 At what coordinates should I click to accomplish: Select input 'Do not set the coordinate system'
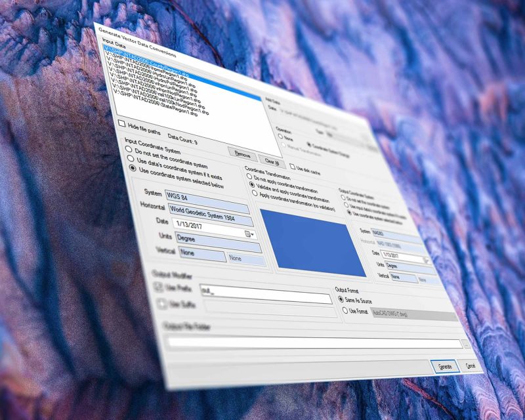(129, 148)
